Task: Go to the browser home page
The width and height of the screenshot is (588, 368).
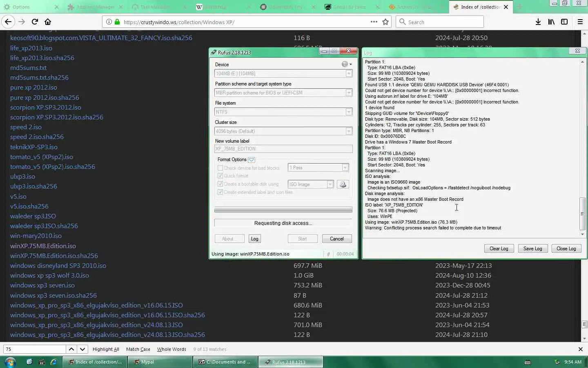Action: point(48,22)
